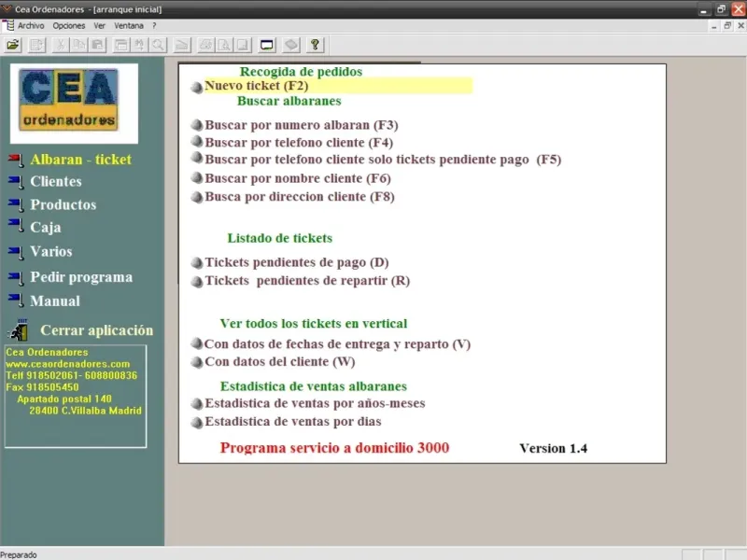Click the blue flag beside Varios

click(x=16, y=252)
